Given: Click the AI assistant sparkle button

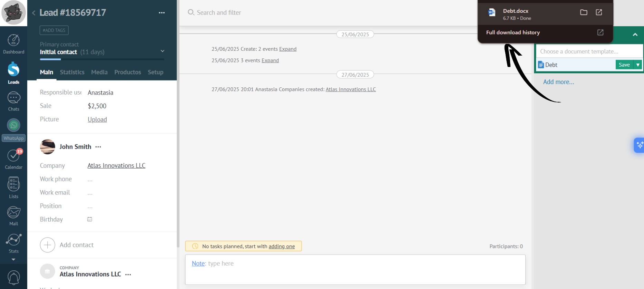Looking at the screenshot, I should 639,145.
